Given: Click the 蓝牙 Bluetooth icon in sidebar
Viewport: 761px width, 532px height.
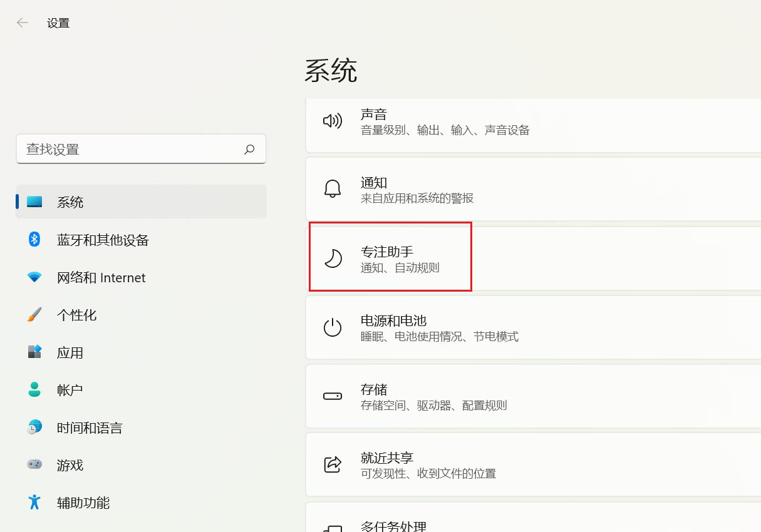Looking at the screenshot, I should pyautogui.click(x=34, y=240).
